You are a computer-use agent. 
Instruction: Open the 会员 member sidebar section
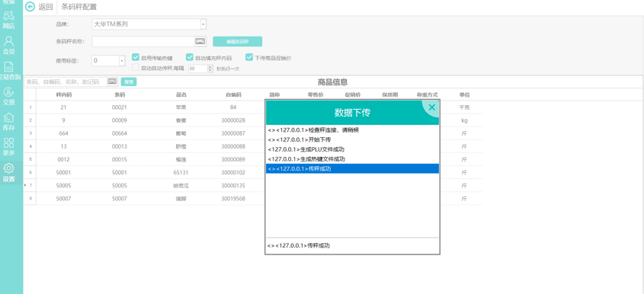point(8,46)
